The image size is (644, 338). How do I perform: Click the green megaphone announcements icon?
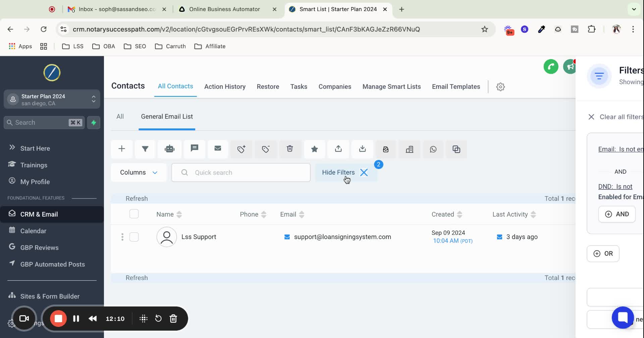(x=570, y=67)
